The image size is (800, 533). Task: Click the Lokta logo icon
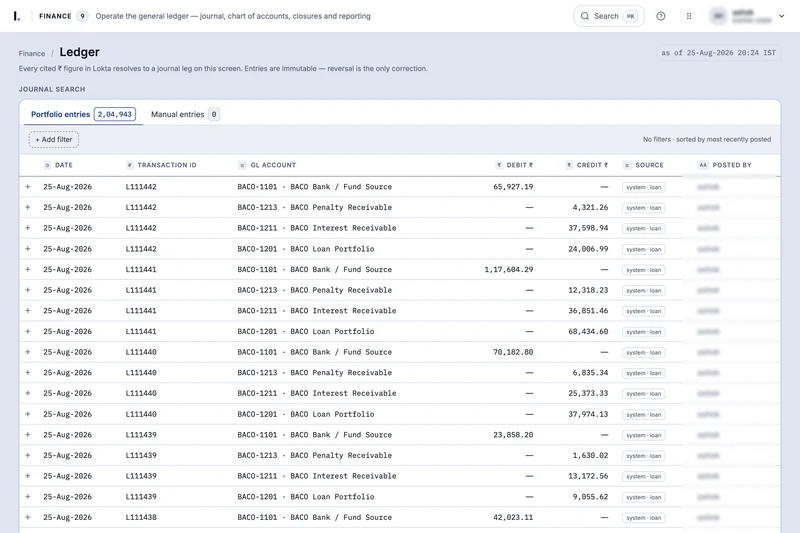(16, 16)
